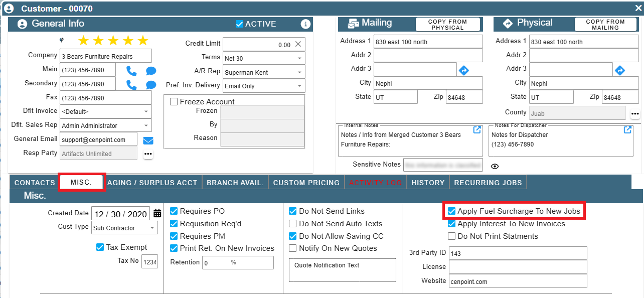Enable Do Not Print Statments checkbox
This screenshot has width=644, height=298.
(452, 236)
